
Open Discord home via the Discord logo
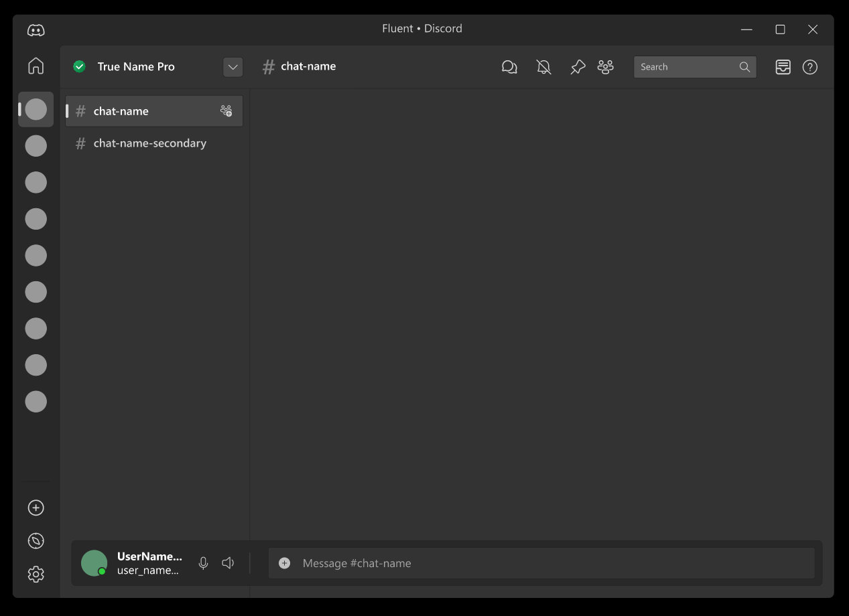pos(36,29)
